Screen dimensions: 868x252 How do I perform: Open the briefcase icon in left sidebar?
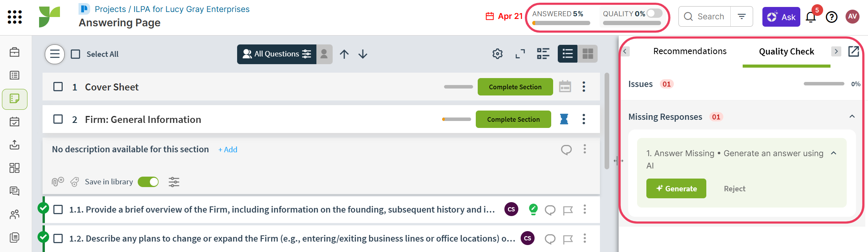[15, 52]
